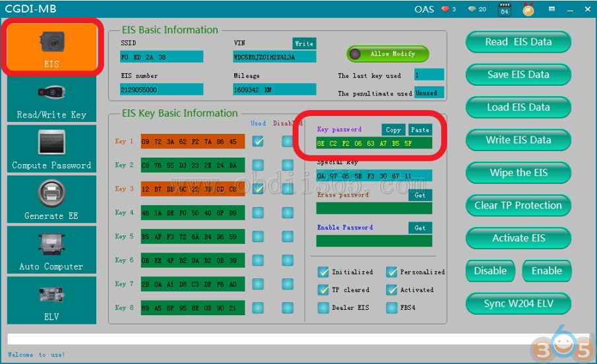This screenshot has width=597, height=364.
Task: Click the last key used field
Action: 429,75
